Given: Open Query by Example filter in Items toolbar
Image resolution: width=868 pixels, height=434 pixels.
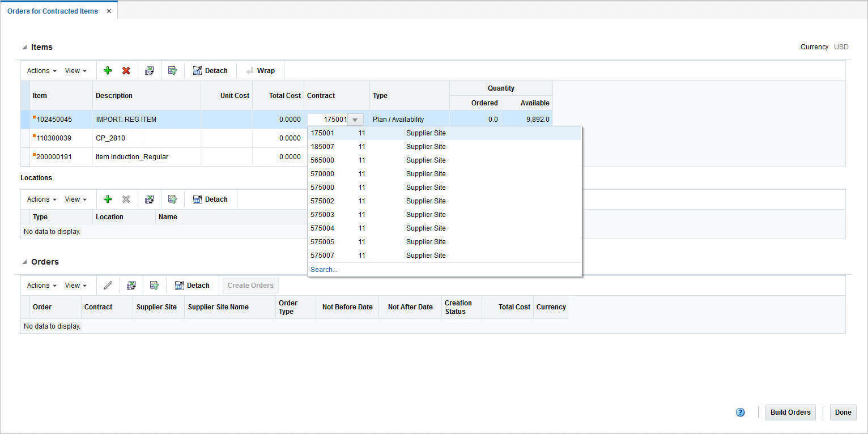Looking at the screenshot, I should [172, 70].
